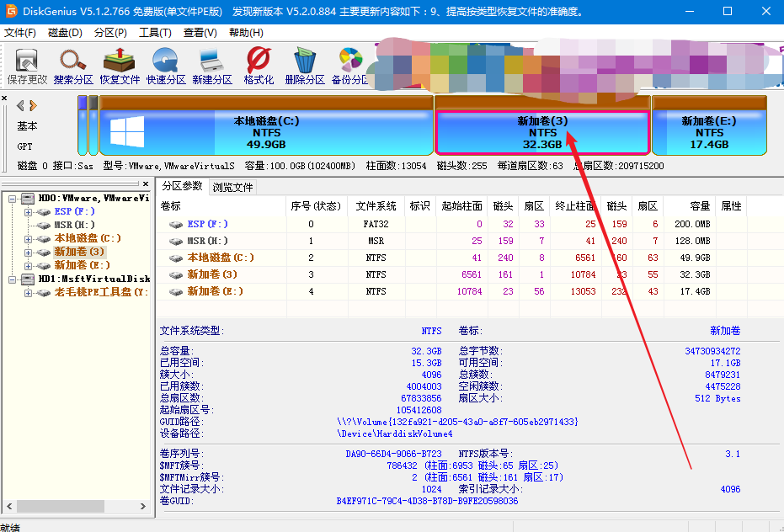This screenshot has height=532, width=784.
Task: Select the HD1 MsftVirtualDisk icon in tree
Action: 28,279
